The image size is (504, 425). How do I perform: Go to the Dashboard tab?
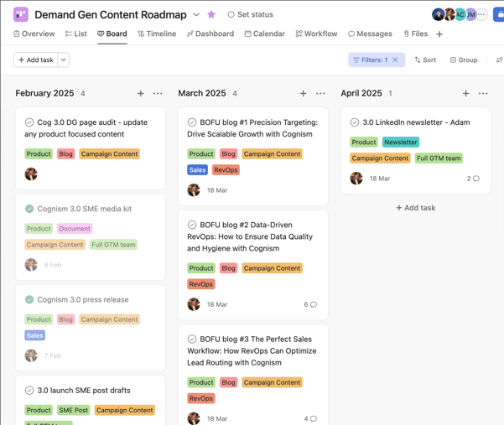click(210, 34)
